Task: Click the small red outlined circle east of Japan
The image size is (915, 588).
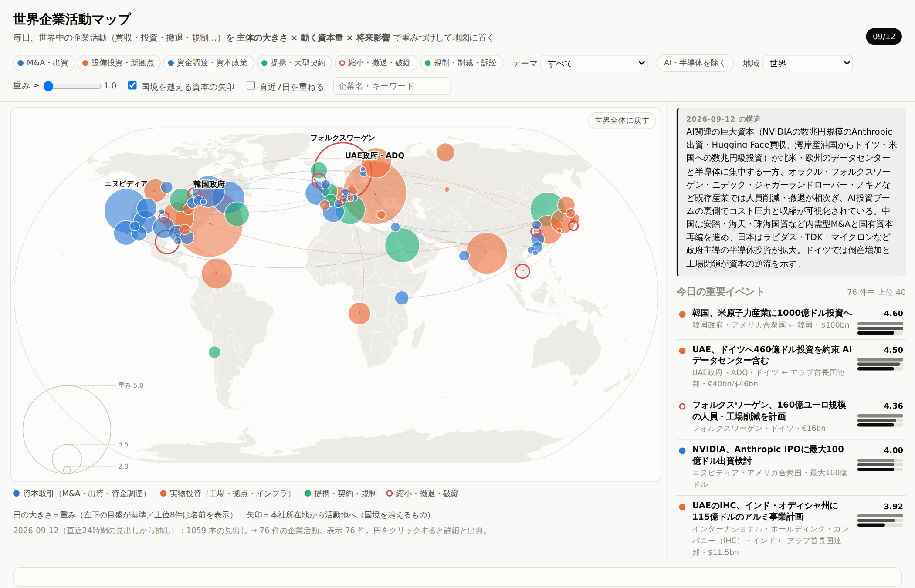Action: [x=573, y=226]
